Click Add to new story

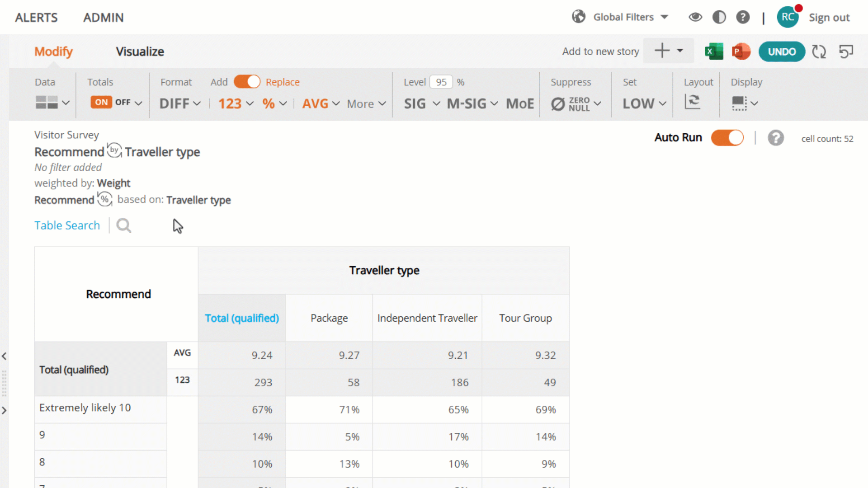(600, 51)
